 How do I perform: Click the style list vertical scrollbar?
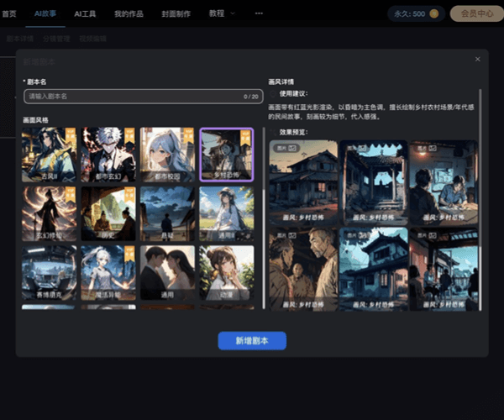(264, 210)
